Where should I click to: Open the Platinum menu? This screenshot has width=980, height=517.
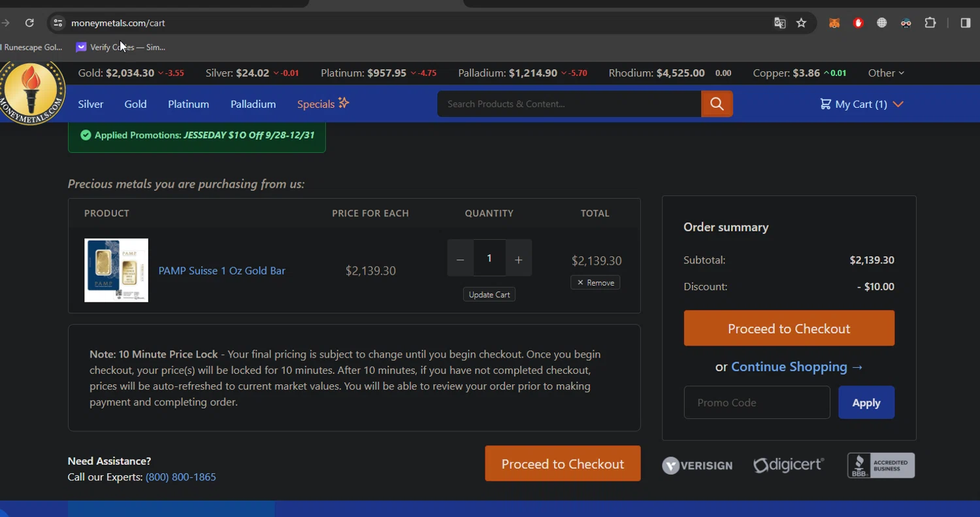(x=188, y=104)
